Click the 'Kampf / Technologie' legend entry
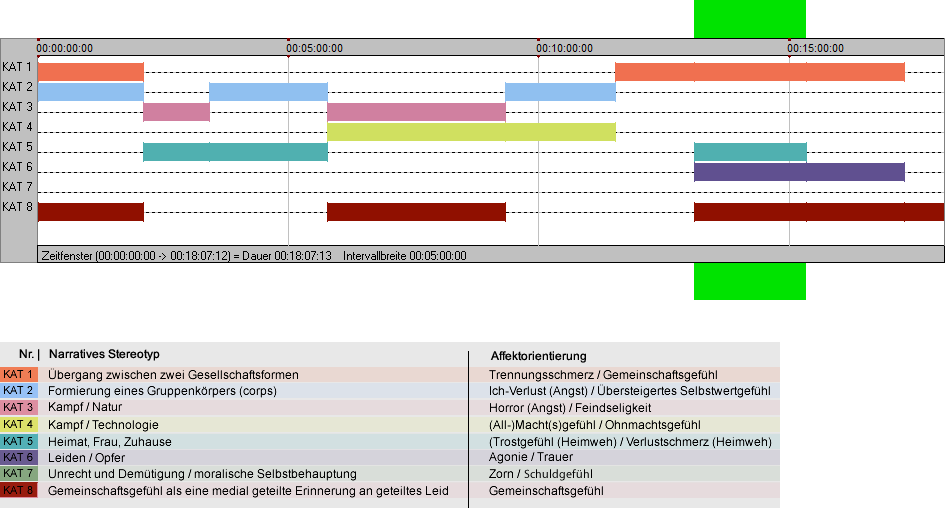 (x=103, y=424)
